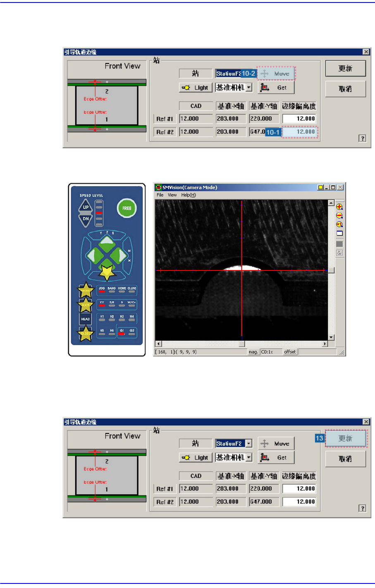375x588 pixels.
Task: Click Ref #2 边缘偏离度 input in the lower dialog
Action: pyautogui.click(x=299, y=502)
